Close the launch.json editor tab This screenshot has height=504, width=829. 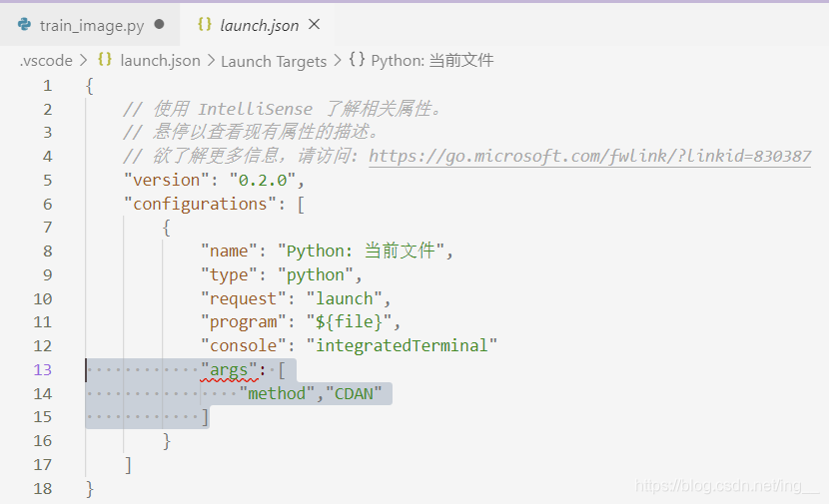tap(314, 25)
